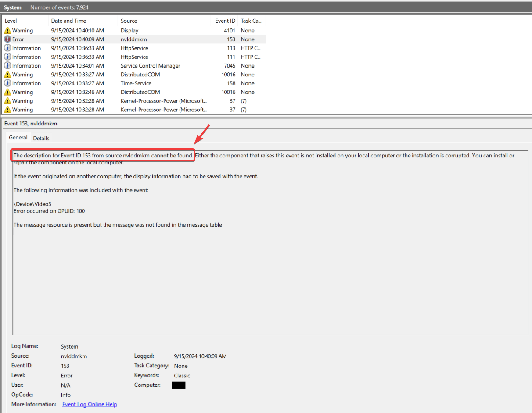
Task: Click the 'Event 153, nvlddmkm' pane title
Action: click(31, 124)
